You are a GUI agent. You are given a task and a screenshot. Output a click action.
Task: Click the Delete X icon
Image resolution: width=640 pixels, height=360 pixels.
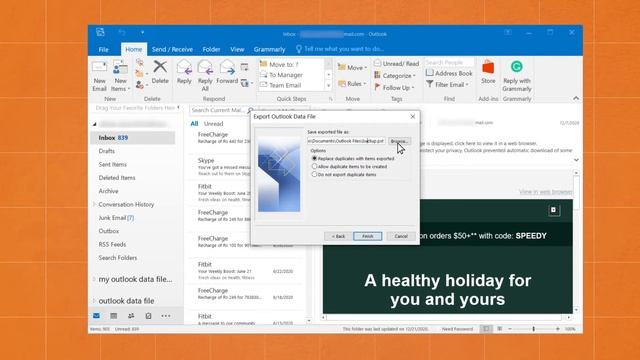click(160, 67)
